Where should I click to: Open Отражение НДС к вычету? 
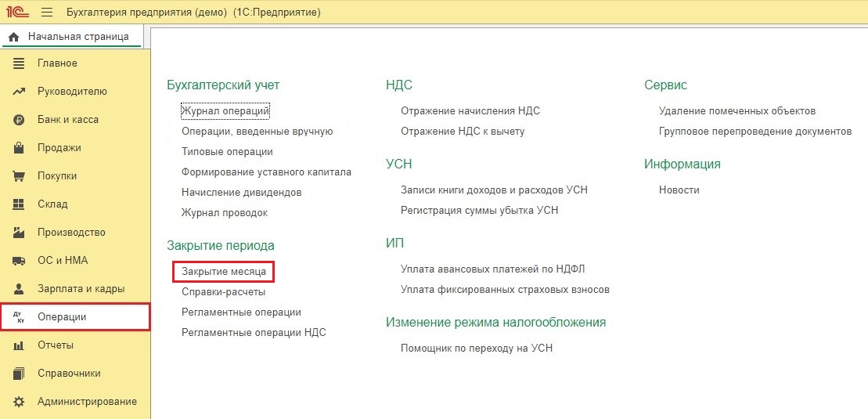point(463,132)
